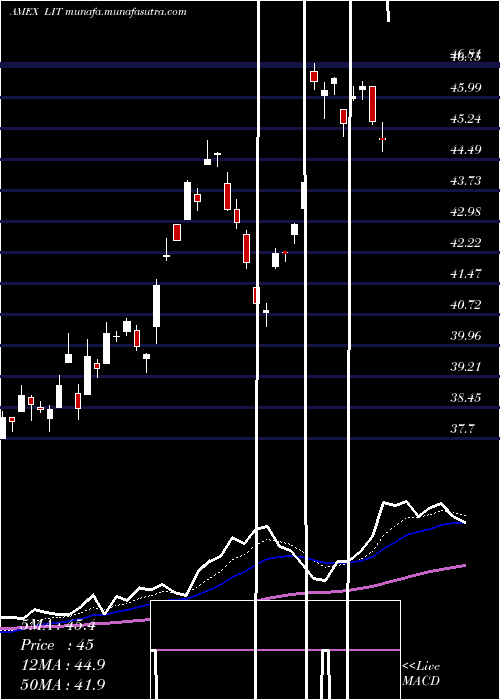Click the last red candlestick near 44.7
500x700 pixels.
pyautogui.click(x=383, y=139)
